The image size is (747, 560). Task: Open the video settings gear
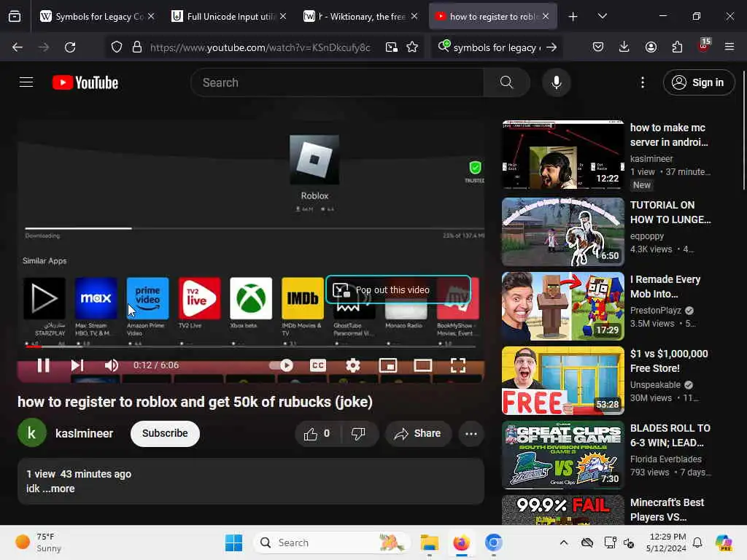pyautogui.click(x=353, y=365)
